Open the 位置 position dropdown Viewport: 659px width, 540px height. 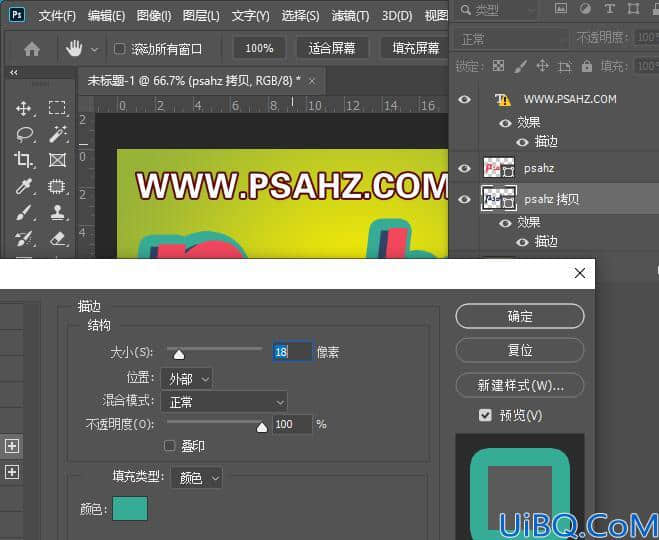coord(187,379)
